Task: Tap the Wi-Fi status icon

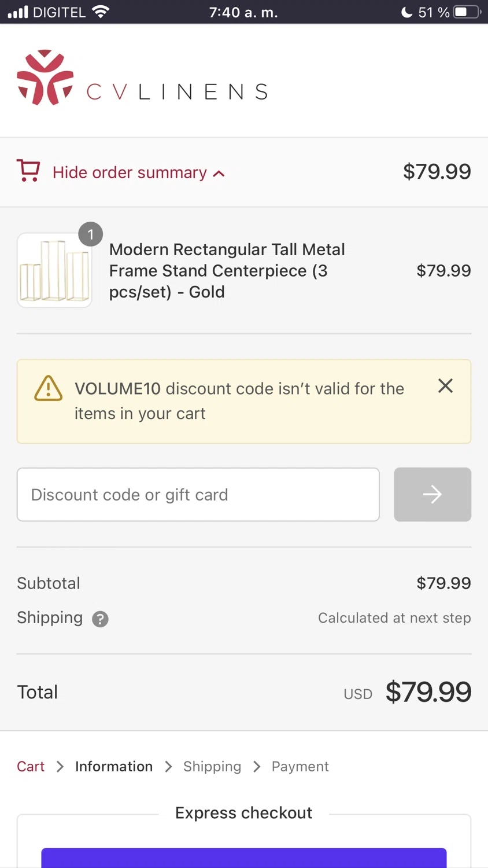Action: pyautogui.click(x=101, y=12)
